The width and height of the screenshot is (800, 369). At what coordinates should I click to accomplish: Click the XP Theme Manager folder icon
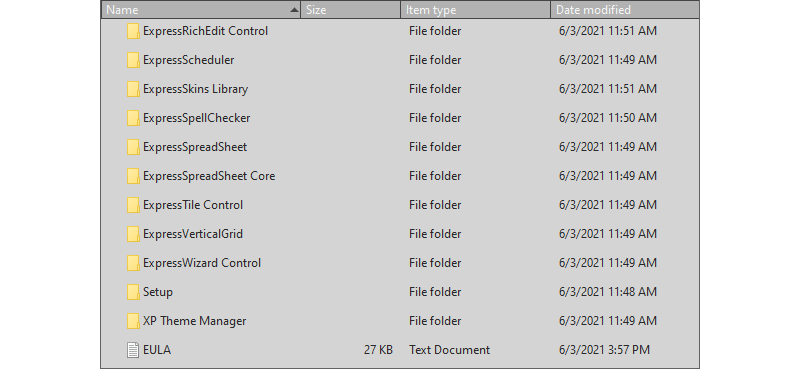tap(133, 321)
